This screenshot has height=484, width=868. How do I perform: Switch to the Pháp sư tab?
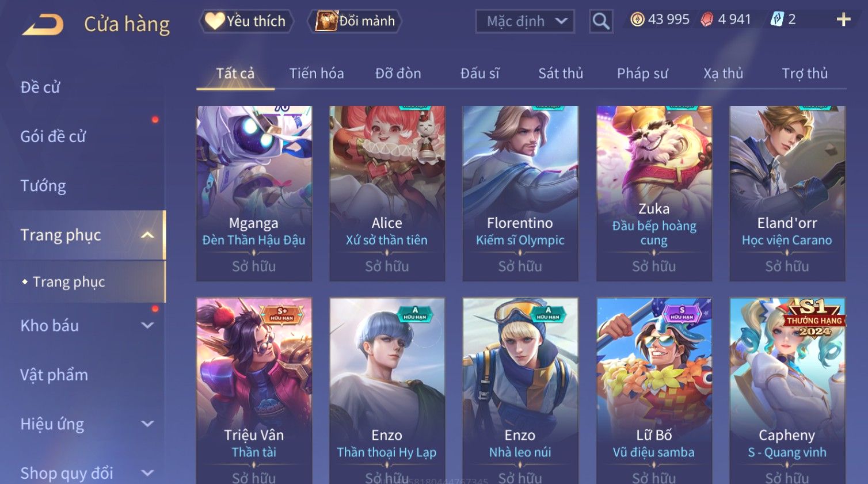(x=642, y=74)
